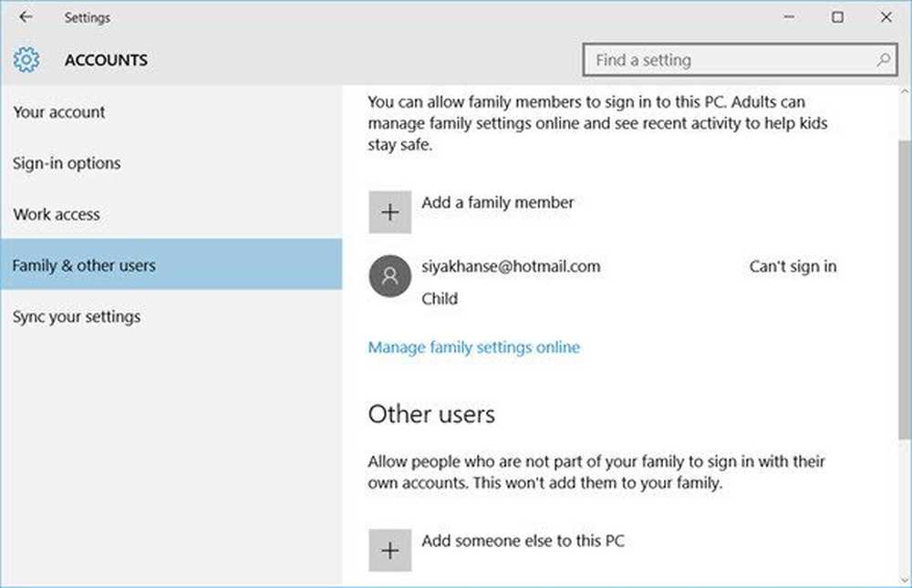Image resolution: width=912 pixels, height=588 pixels.
Task: Close the Settings window
Action: 886,17
